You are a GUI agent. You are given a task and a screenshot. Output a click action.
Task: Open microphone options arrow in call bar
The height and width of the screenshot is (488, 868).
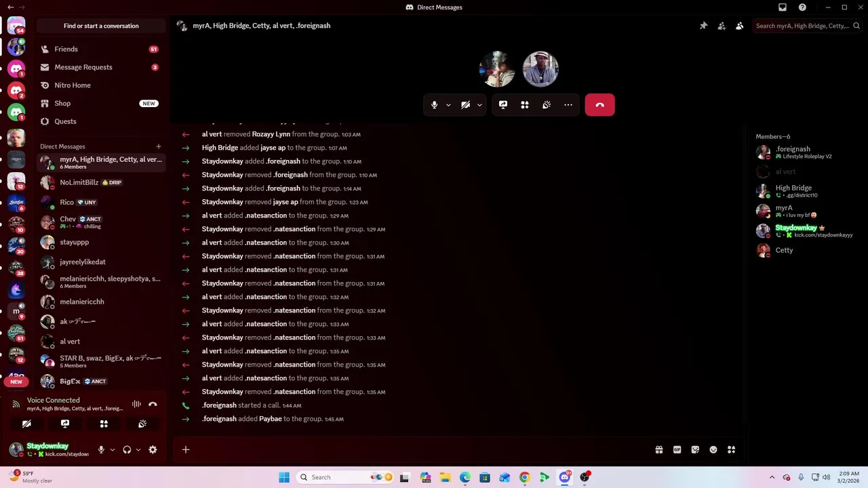[x=448, y=105]
